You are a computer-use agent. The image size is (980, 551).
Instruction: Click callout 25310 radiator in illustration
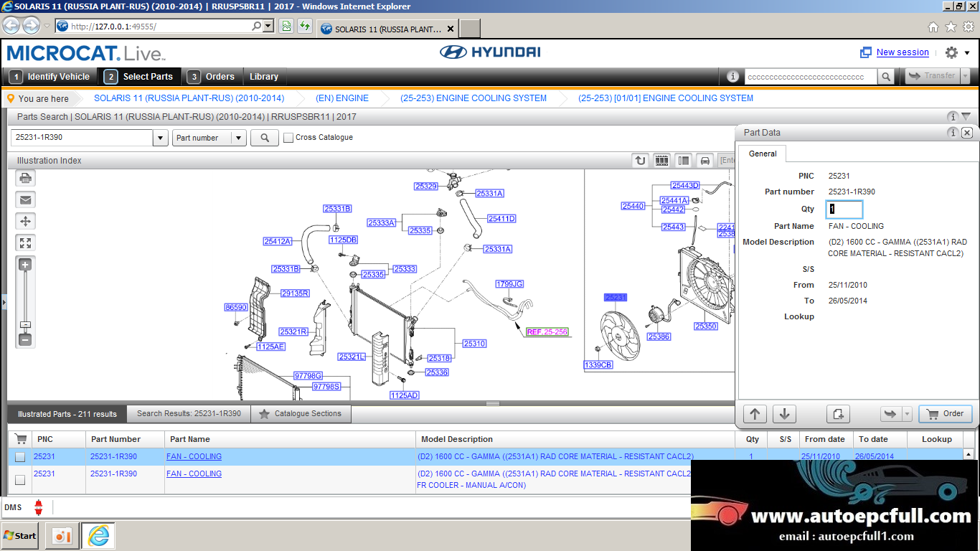[475, 344]
